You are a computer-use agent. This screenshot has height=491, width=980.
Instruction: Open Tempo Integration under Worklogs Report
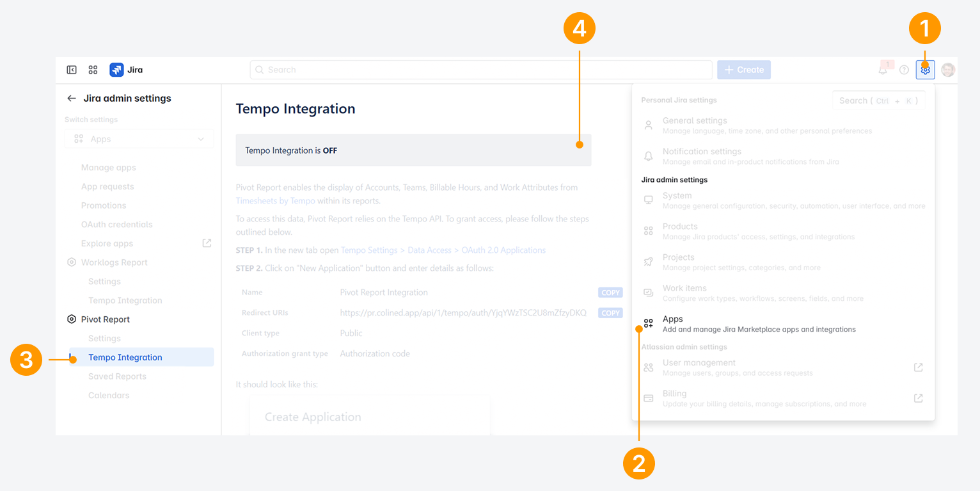[x=125, y=301]
